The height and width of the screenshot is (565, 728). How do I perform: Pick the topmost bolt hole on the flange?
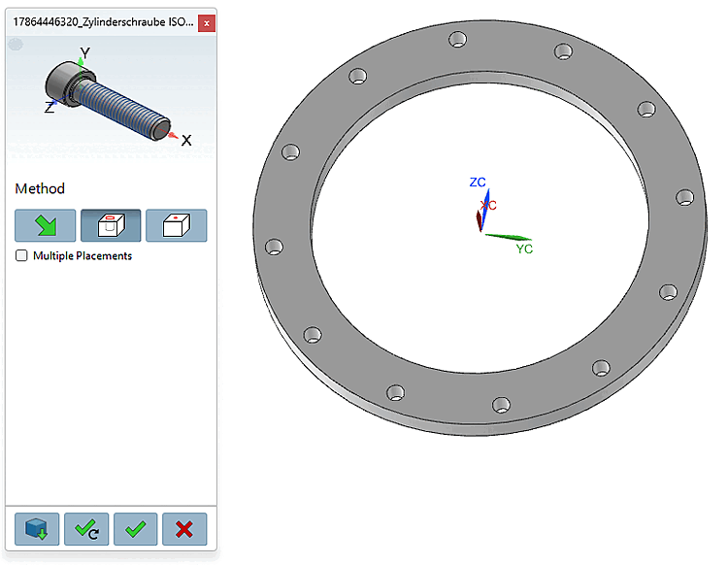click(458, 40)
